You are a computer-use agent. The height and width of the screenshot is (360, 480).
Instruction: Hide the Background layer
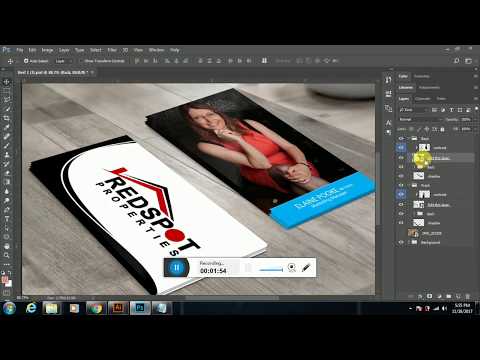click(401, 242)
